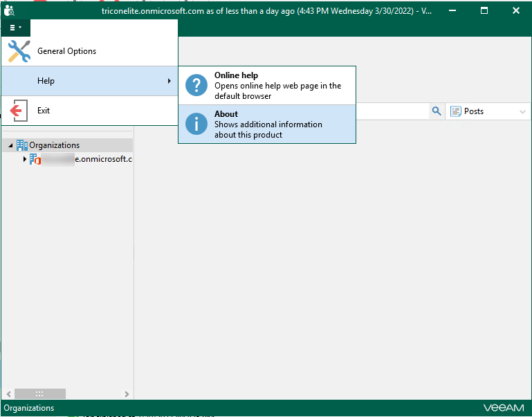Image resolution: width=532 pixels, height=417 pixels.
Task: Click the Veeam logo in status bar
Action: (x=504, y=408)
